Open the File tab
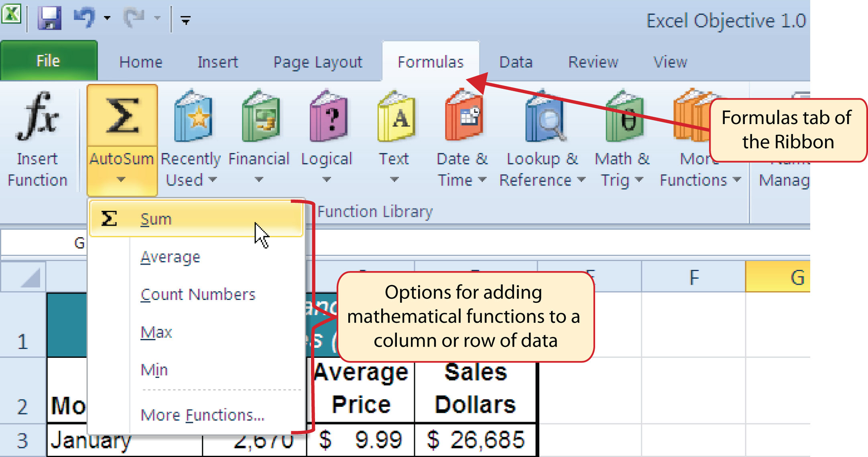 pos(48,61)
